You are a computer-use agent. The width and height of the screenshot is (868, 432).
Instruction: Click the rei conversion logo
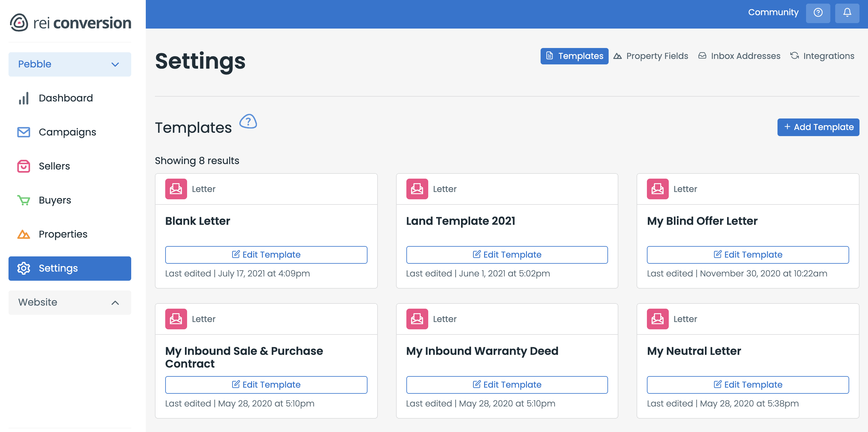coord(70,23)
